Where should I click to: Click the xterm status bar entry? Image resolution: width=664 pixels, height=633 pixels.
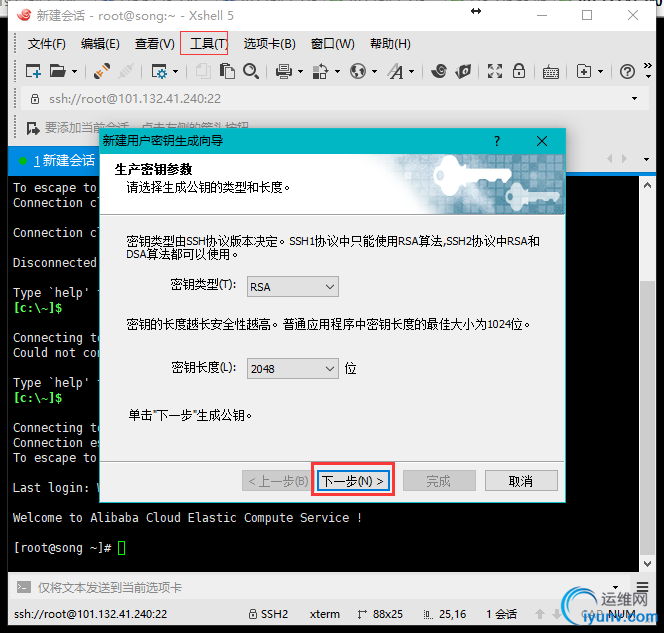click(x=324, y=614)
